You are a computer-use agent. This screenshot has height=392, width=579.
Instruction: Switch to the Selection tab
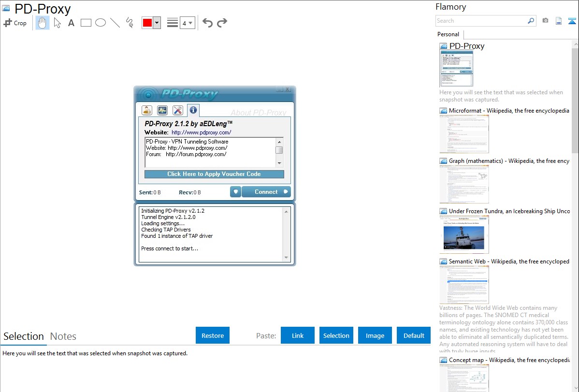24,336
